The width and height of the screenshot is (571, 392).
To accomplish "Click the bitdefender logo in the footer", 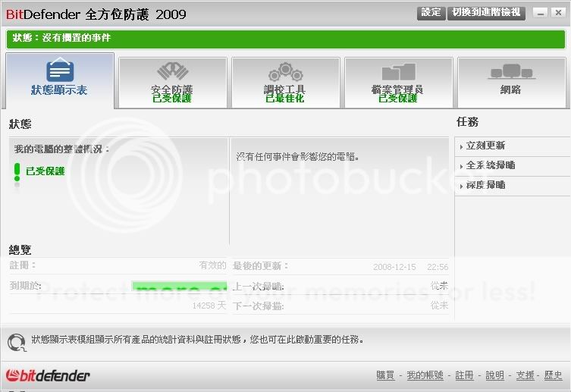I will [48, 375].
